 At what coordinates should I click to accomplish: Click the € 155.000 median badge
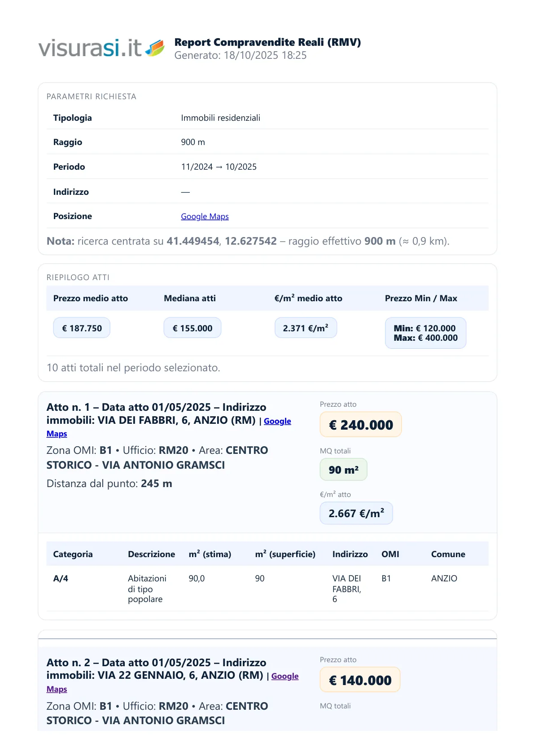pos(192,328)
